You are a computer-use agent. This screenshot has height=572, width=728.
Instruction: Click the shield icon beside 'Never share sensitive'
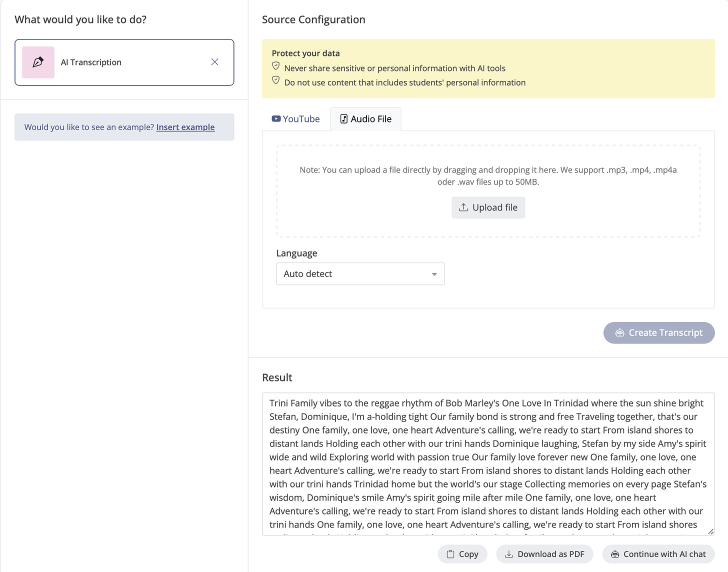point(275,66)
